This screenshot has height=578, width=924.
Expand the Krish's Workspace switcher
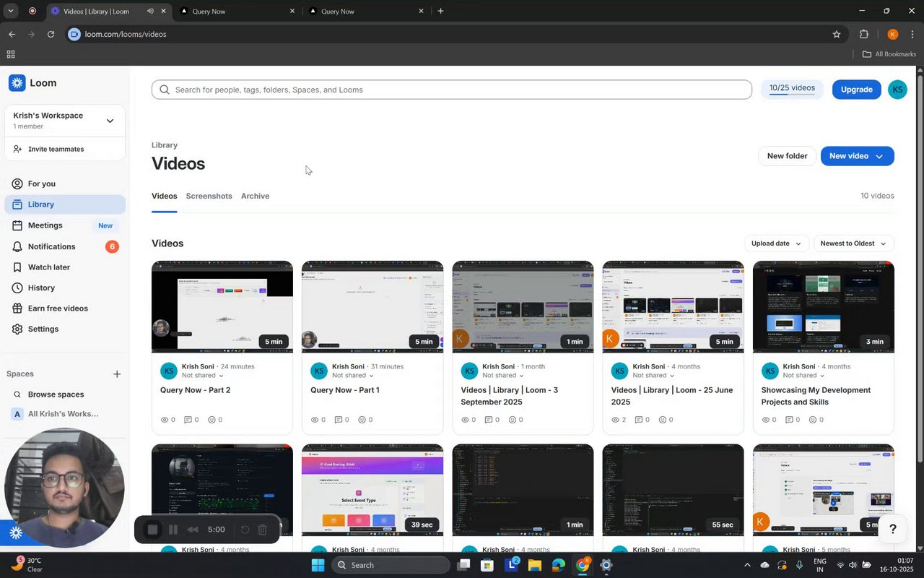110,121
